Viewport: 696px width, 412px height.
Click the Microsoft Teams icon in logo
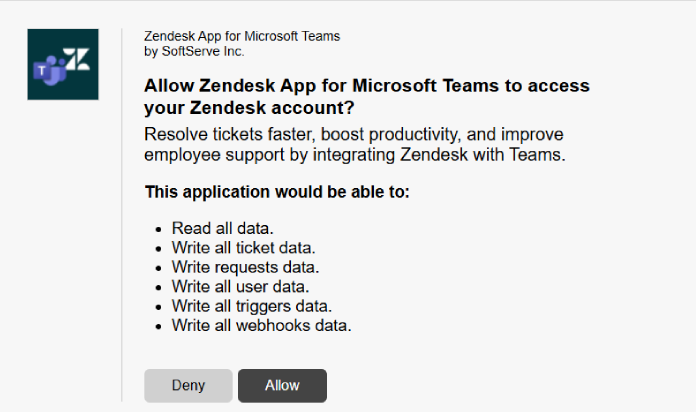tap(50, 71)
